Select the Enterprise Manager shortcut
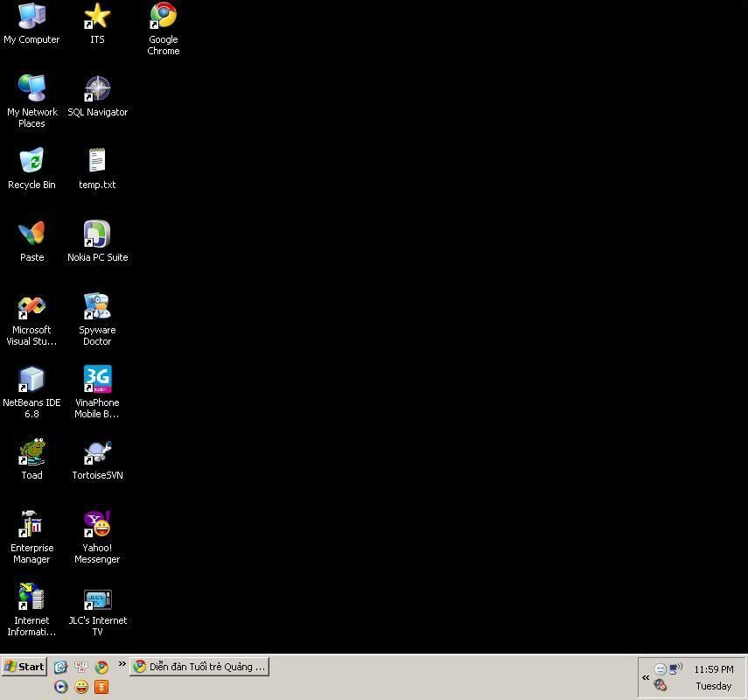The height and width of the screenshot is (700, 748). click(x=31, y=525)
